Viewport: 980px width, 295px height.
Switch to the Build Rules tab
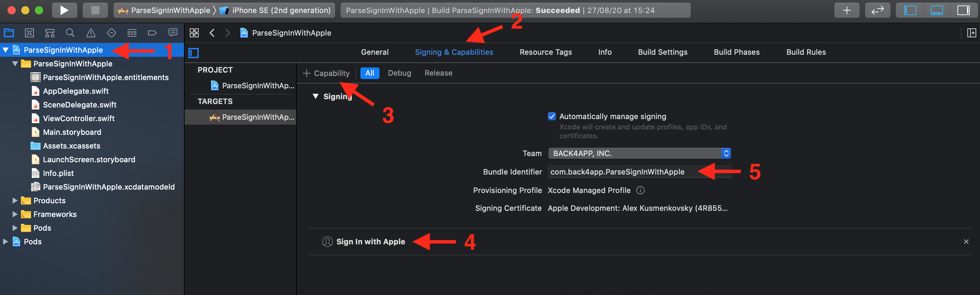click(806, 52)
